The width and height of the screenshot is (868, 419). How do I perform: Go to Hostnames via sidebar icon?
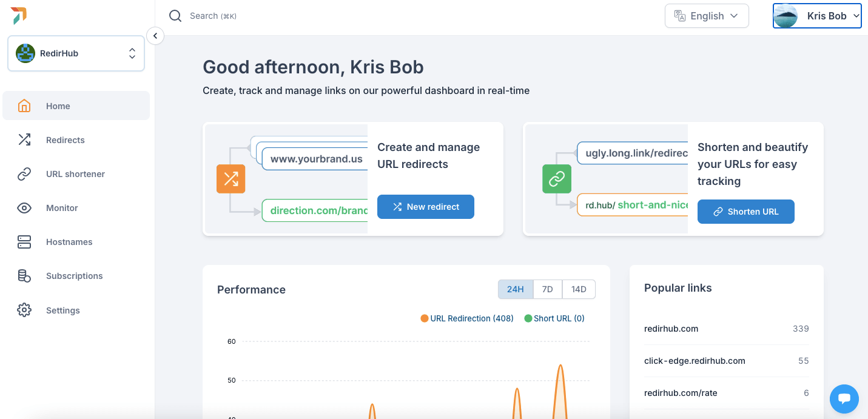24,242
